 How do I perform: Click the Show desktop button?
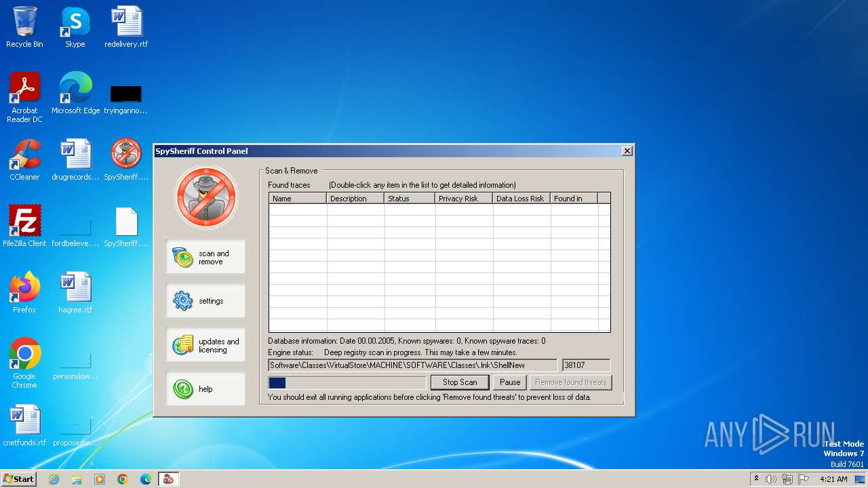pos(860,479)
